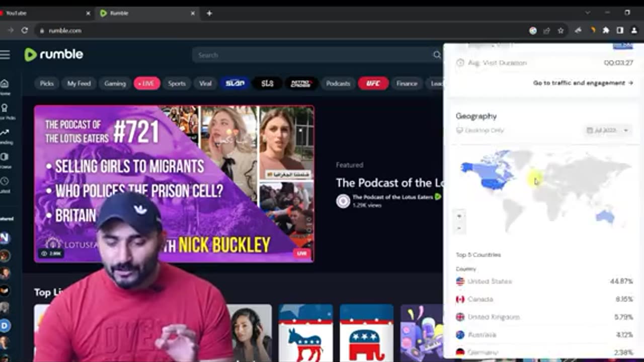Image resolution: width=644 pixels, height=362 pixels.
Task: Click the orange Similarweb extension icon
Action: coord(592,31)
